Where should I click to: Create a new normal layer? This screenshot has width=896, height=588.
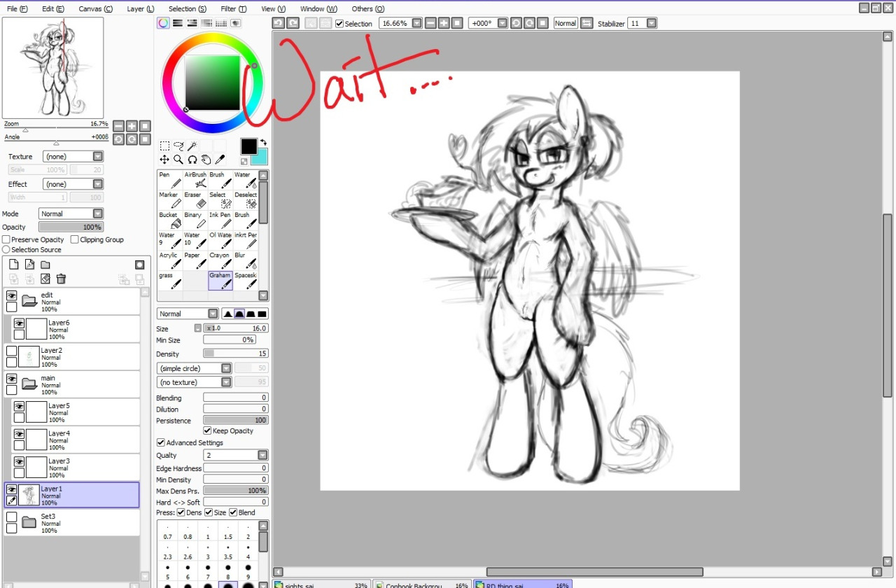click(13, 265)
